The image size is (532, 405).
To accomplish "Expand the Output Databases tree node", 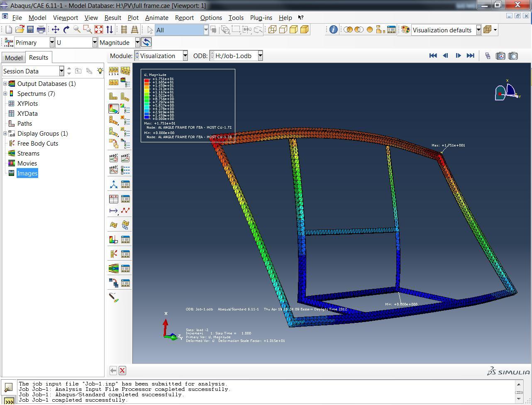I will tap(5, 84).
